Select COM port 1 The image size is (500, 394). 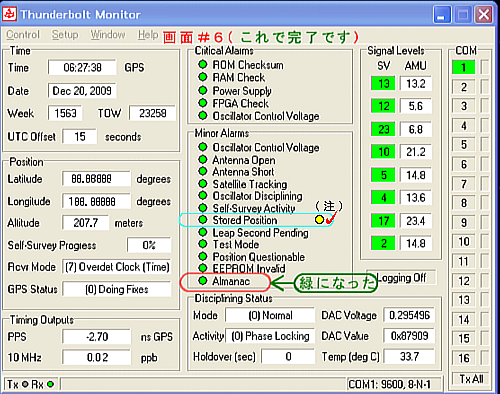tap(463, 68)
